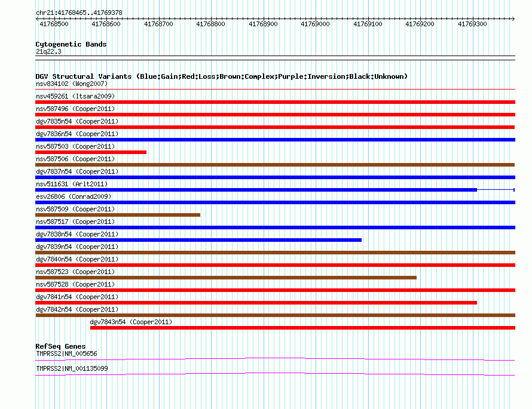The image size is (532, 409).
Task: Select the RefSeq Genes track title
Action: 60,346
